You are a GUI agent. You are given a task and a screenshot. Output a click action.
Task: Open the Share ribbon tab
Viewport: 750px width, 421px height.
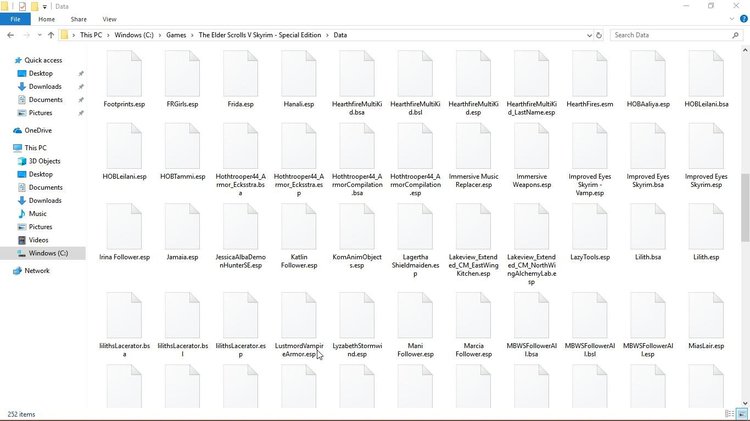[78, 19]
